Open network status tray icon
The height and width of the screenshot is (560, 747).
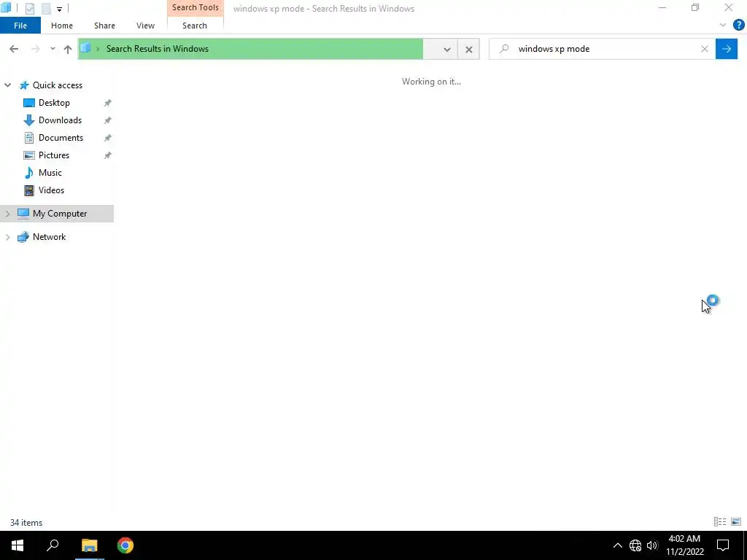tap(635, 545)
